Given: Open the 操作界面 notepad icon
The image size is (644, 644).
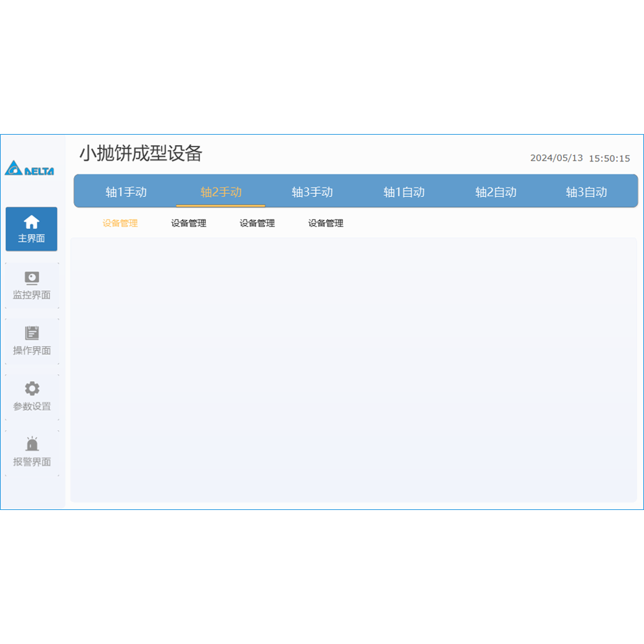Looking at the screenshot, I should pyautogui.click(x=32, y=333).
